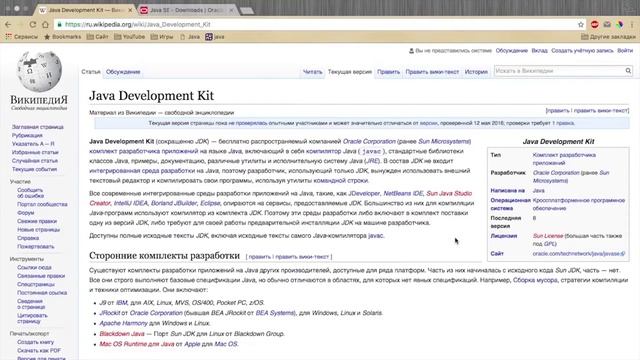The width and height of the screenshot is (640, 360).
Task: Open Постоянная ссылка in sidebar
Action: [x=42, y=293]
